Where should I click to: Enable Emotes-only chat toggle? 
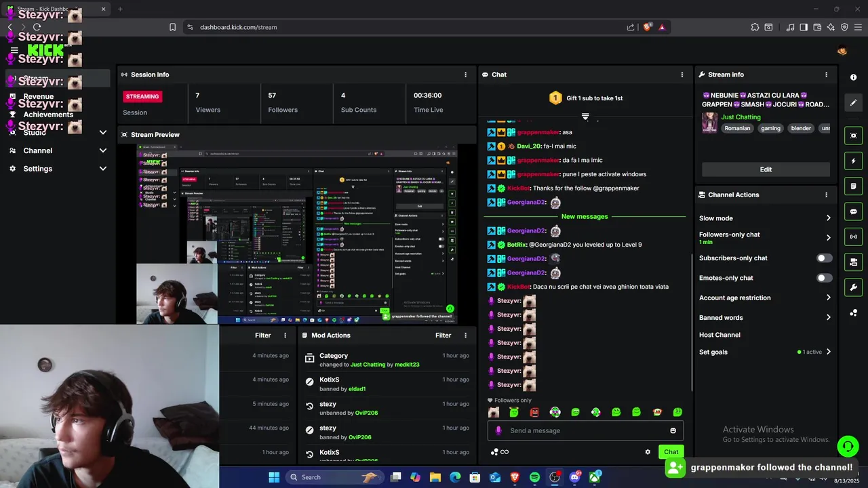tap(824, 278)
